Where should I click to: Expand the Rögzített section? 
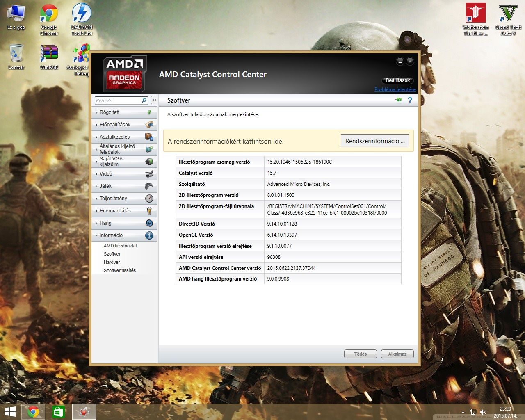[124, 112]
